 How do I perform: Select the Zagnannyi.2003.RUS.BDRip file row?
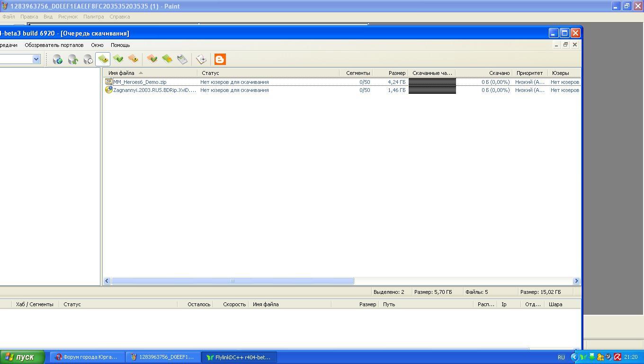(154, 90)
